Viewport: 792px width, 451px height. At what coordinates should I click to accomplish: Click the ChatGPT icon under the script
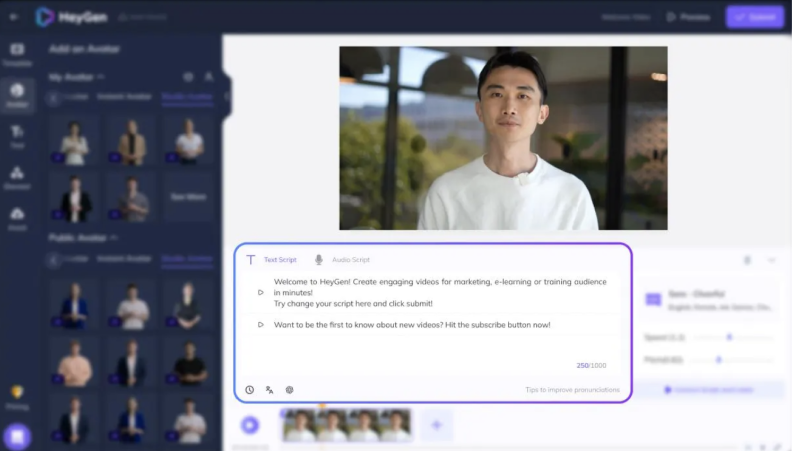point(289,390)
